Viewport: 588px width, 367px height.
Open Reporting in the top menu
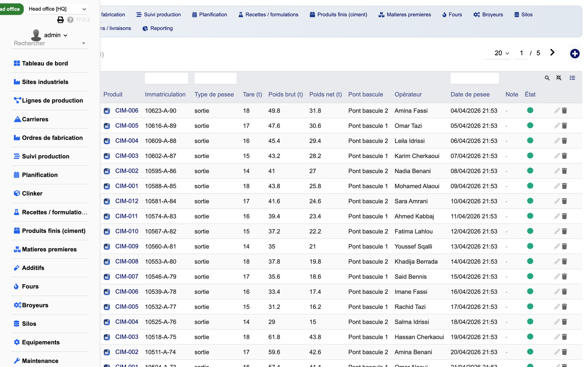[157, 28]
